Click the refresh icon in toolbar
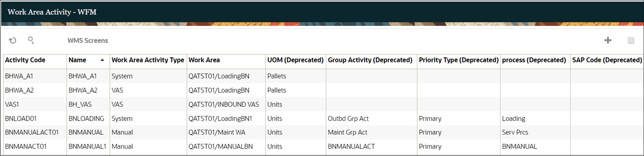Image resolution: width=644 pixels, height=156 pixels. 13,40
